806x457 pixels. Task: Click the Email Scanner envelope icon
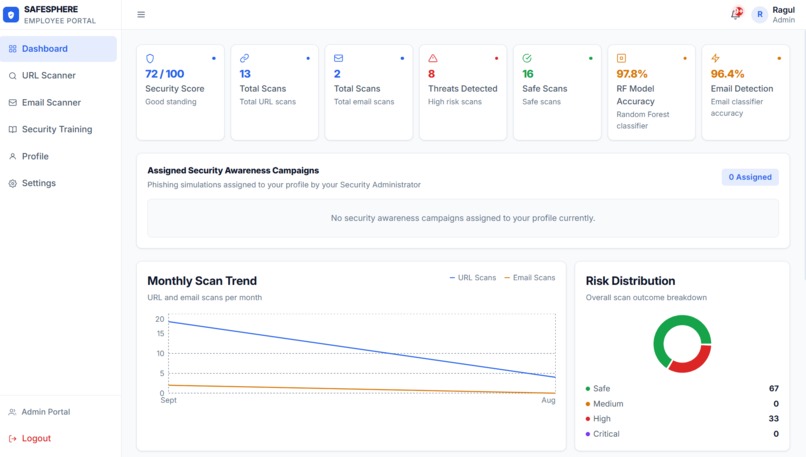coord(13,102)
